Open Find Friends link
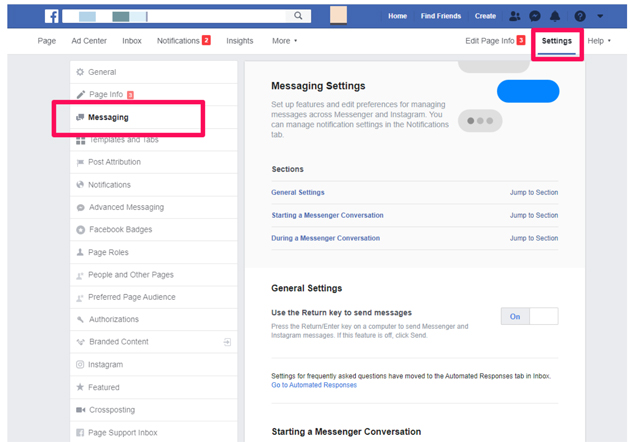This screenshot has width=630, height=442. click(x=441, y=16)
